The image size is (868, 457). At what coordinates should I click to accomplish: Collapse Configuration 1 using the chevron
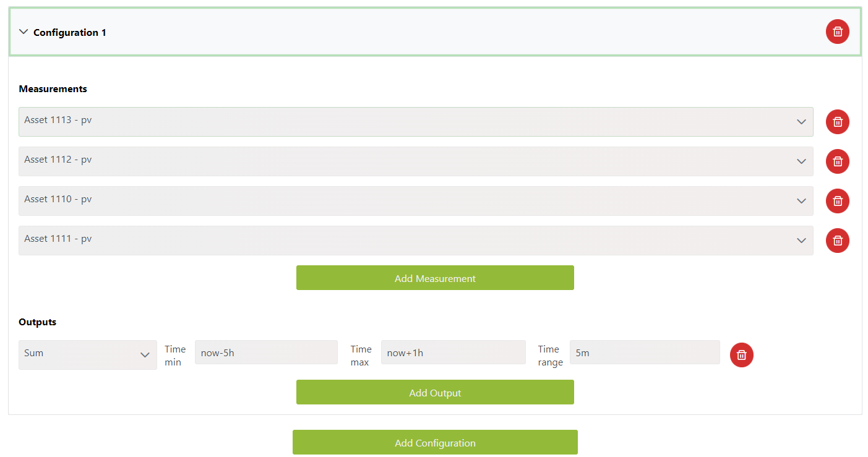(x=24, y=32)
